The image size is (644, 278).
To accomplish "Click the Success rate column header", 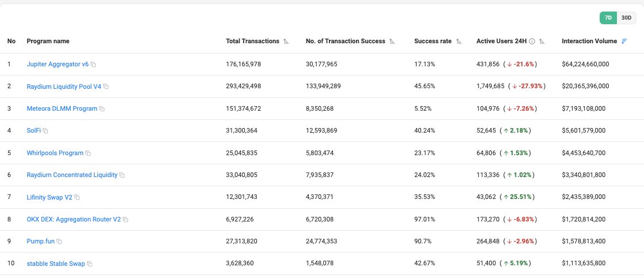I will point(433,41).
